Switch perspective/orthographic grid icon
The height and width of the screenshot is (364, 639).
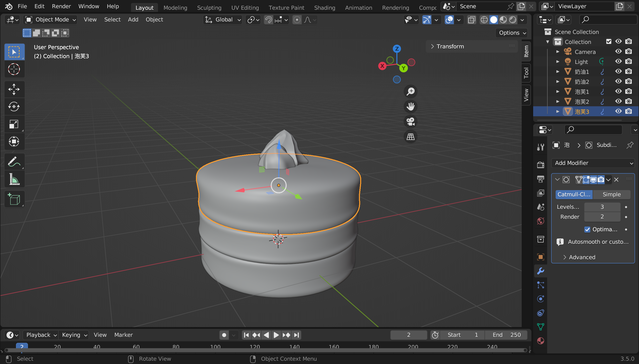(x=410, y=137)
